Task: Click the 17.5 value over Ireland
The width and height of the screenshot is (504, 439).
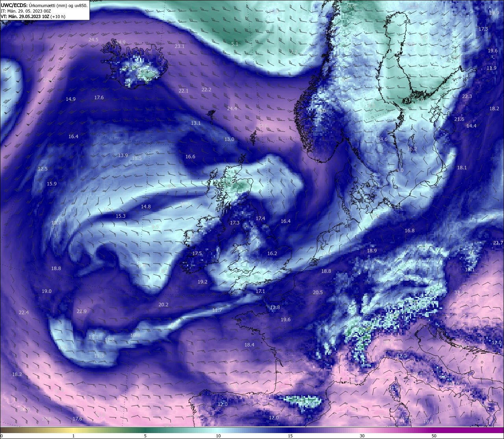Action: click(197, 253)
